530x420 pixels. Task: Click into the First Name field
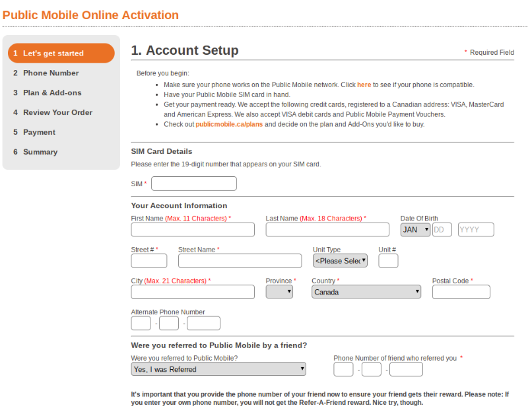[x=193, y=230]
